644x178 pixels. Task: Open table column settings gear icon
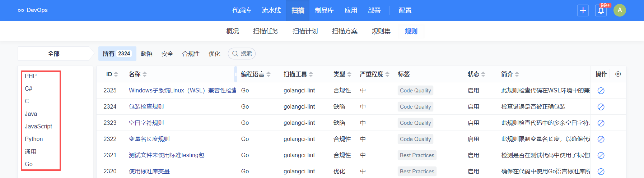click(x=618, y=74)
